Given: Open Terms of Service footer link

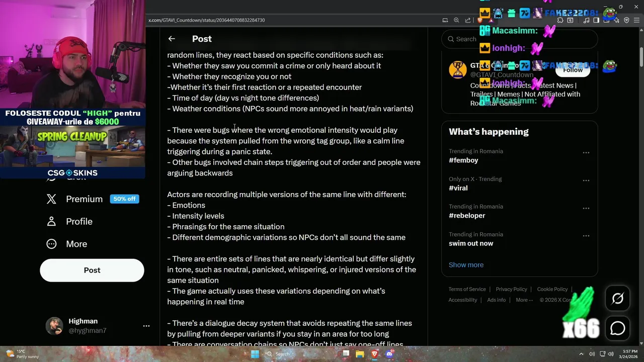Looking at the screenshot, I should click(467, 289).
